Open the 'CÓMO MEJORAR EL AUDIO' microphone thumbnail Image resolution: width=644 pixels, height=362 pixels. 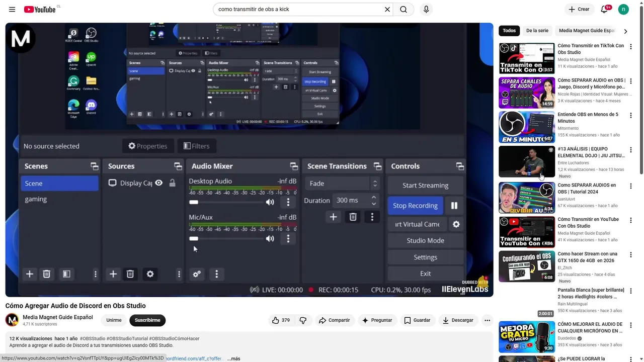tap(527, 337)
